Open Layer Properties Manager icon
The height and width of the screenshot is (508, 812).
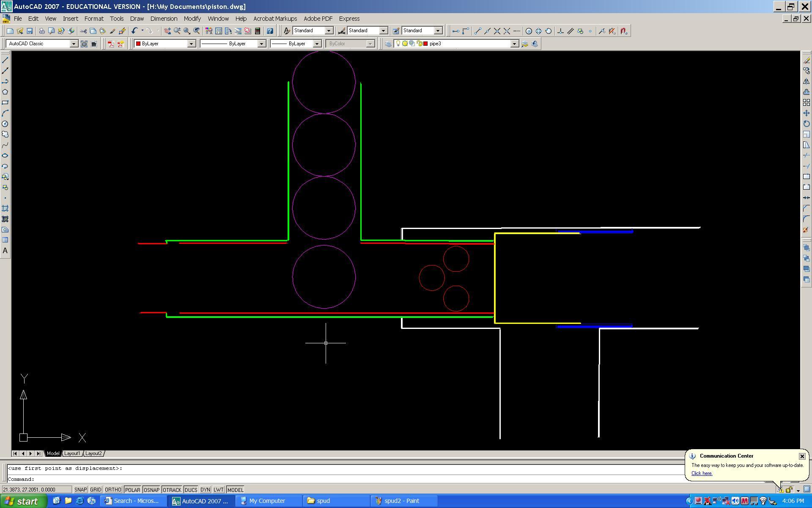(388, 44)
